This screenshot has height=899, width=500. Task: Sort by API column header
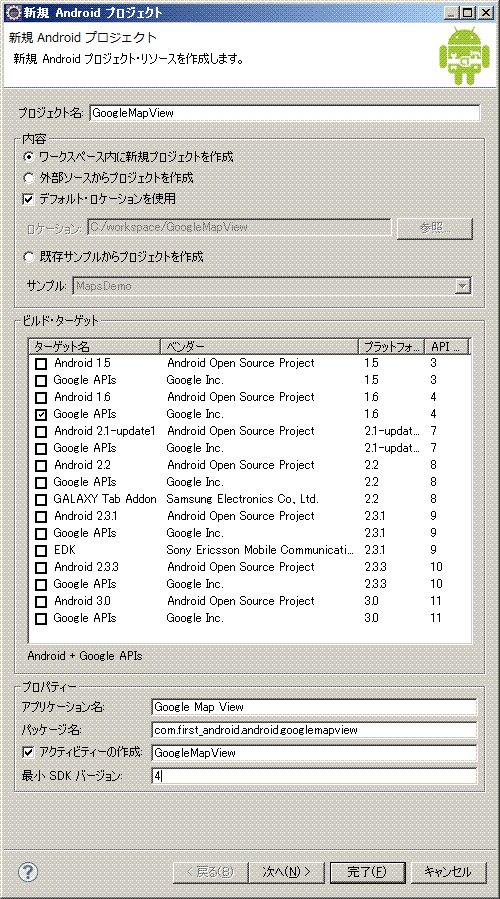click(447, 346)
